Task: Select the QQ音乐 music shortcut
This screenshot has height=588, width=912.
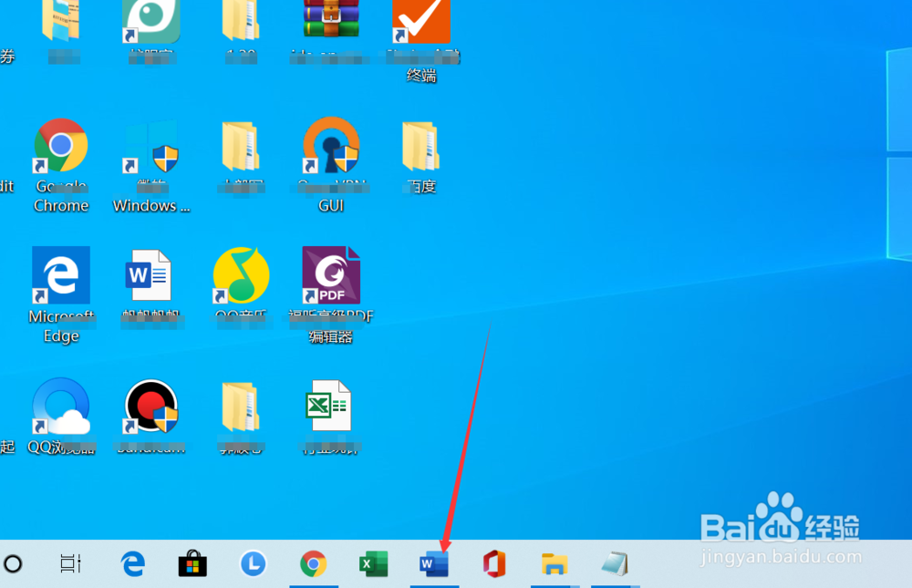Action: 241,275
